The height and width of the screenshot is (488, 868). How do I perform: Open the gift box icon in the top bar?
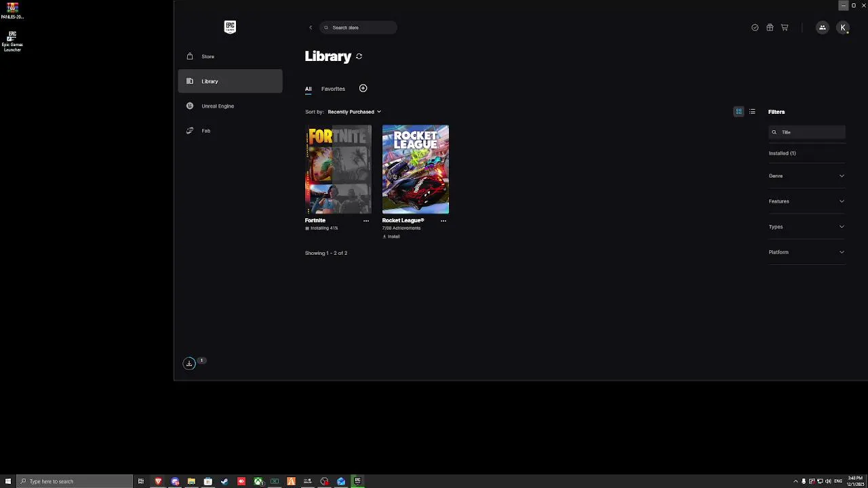pyautogui.click(x=770, y=28)
